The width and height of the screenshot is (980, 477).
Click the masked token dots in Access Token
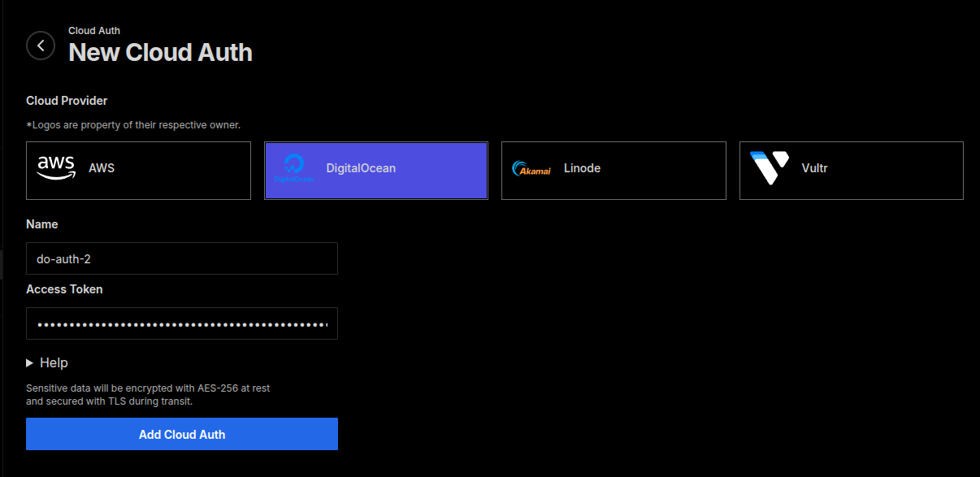pyautogui.click(x=182, y=323)
